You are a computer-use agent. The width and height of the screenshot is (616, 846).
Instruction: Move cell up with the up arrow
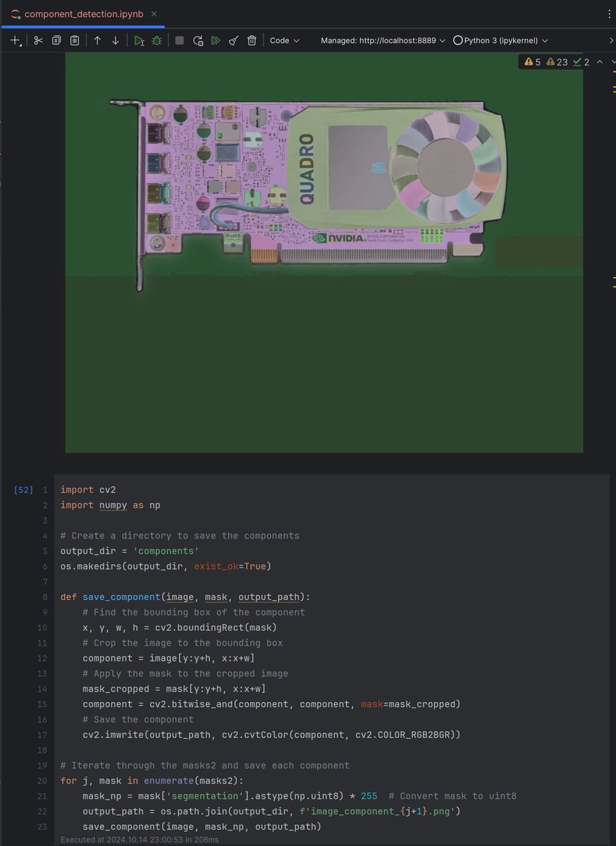pyautogui.click(x=97, y=41)
